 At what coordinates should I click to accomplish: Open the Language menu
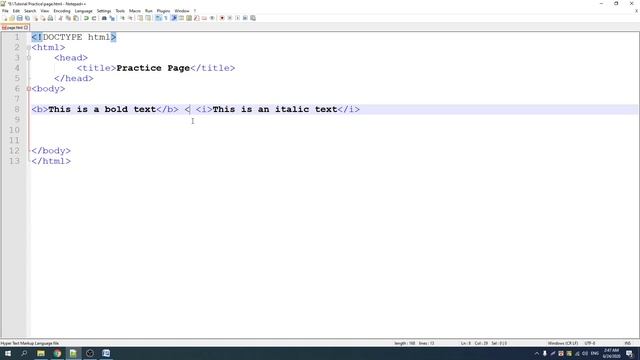point(84,11)
